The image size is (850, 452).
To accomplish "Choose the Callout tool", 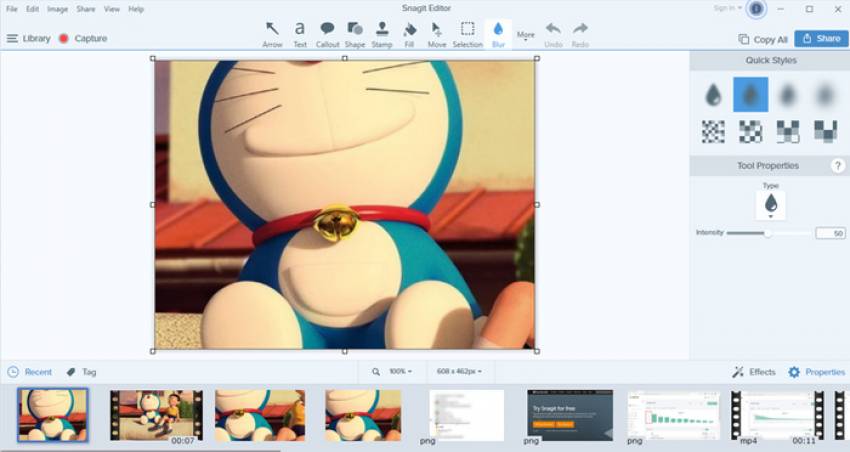I will click(x=327, y=33).
